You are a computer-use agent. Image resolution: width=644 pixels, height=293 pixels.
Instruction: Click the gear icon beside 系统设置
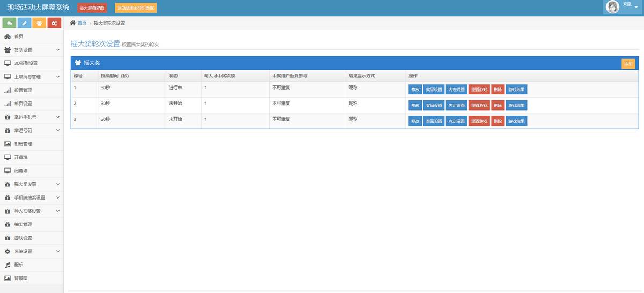tap(8, 251)
